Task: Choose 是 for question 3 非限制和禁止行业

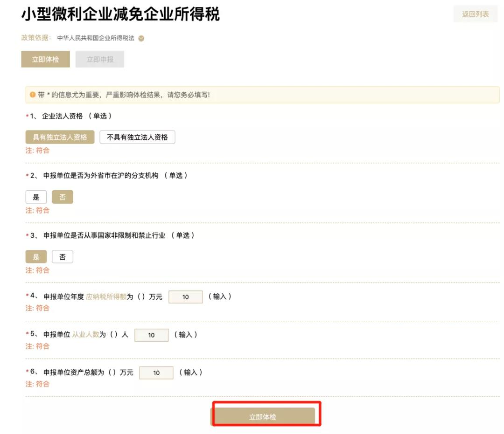Action: 36,257
